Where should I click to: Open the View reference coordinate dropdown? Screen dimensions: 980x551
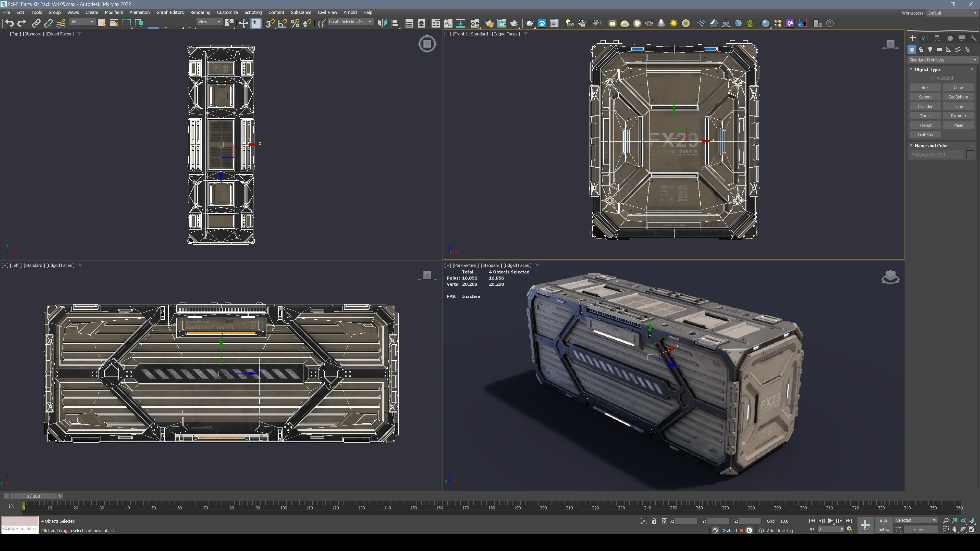(x=209, y=22)
